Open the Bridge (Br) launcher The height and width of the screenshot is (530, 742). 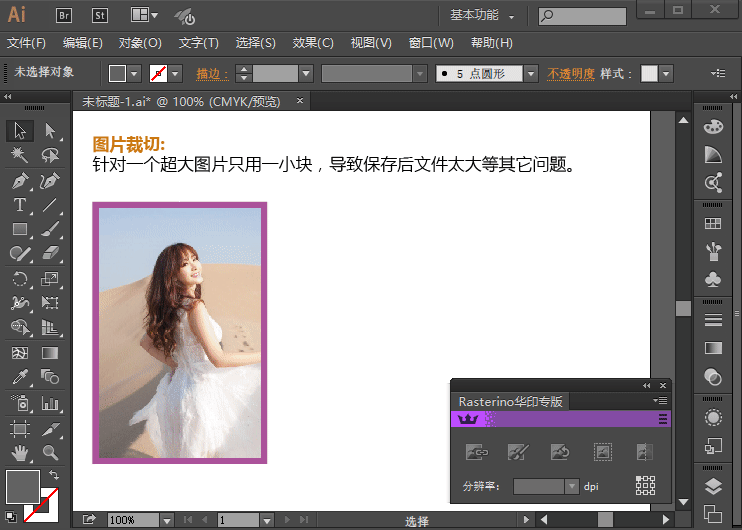coord(64,15)
